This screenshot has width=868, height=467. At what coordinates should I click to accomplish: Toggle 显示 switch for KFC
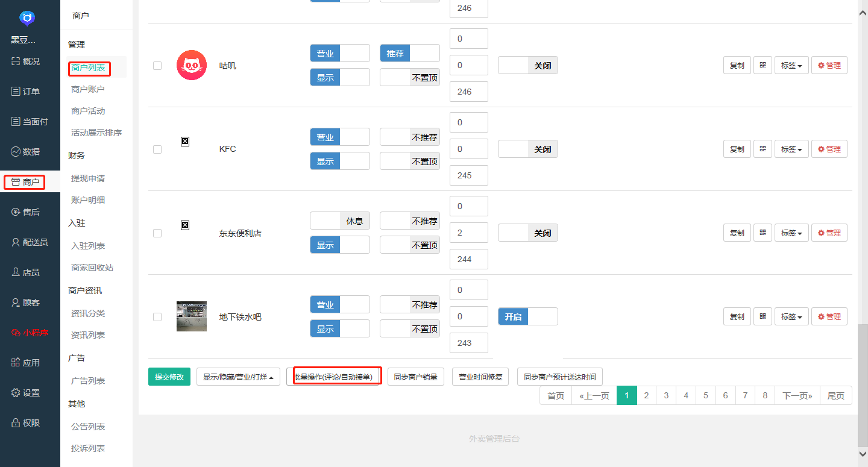pyautogui.click(x=340, y=161)
